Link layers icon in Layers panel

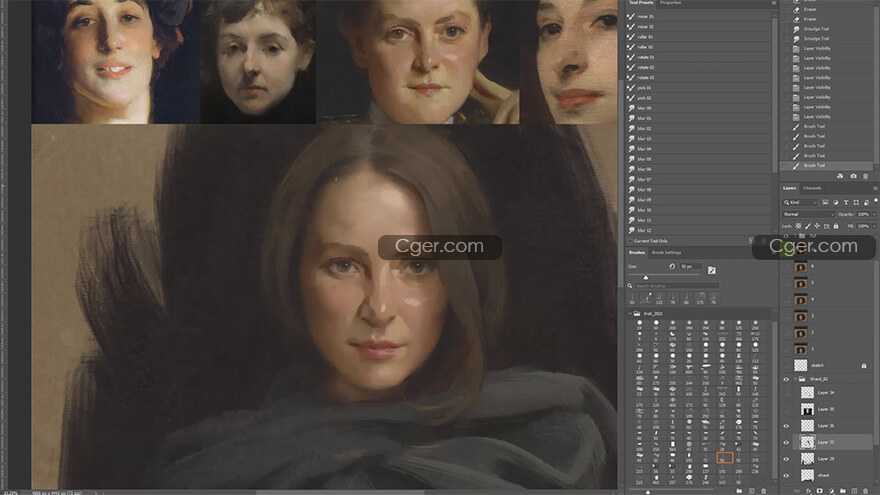pos(797,491)
